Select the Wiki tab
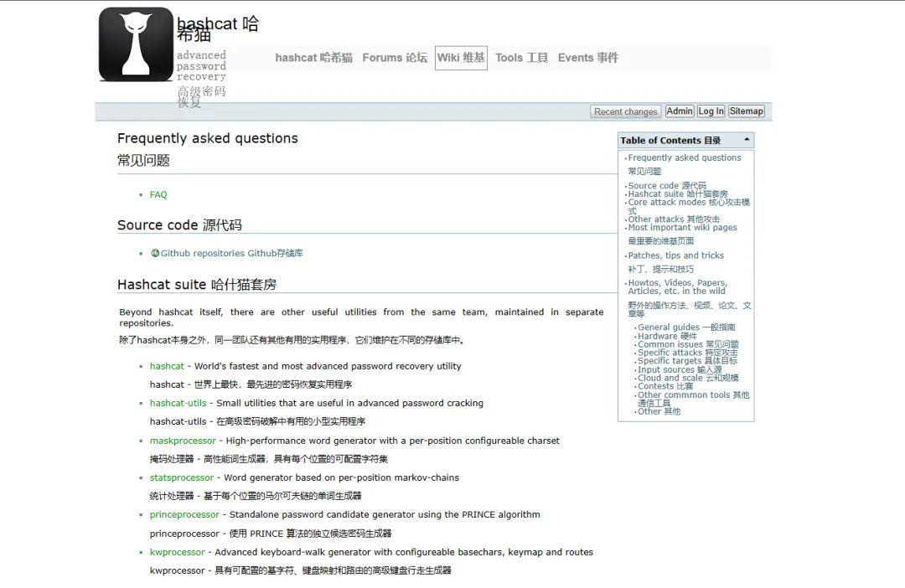This screenshot has width=905, height=588. click(x=461, y=58)
